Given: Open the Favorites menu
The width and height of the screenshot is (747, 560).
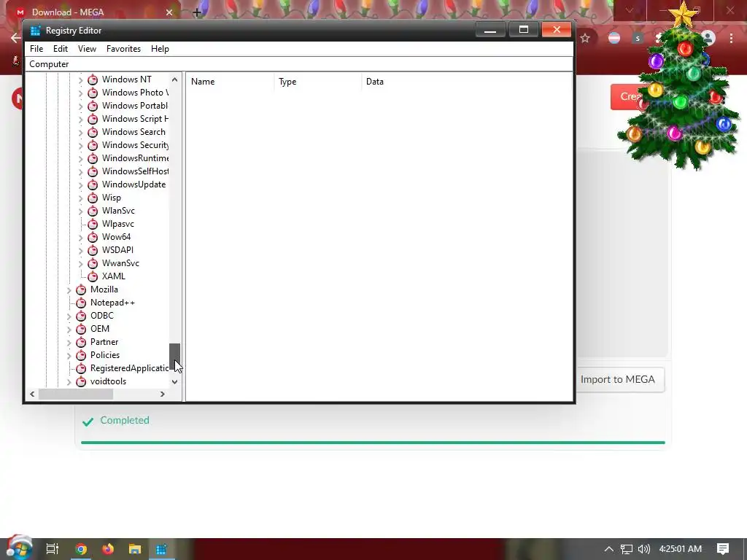Looking at the screenshot, I should [123, 49].
